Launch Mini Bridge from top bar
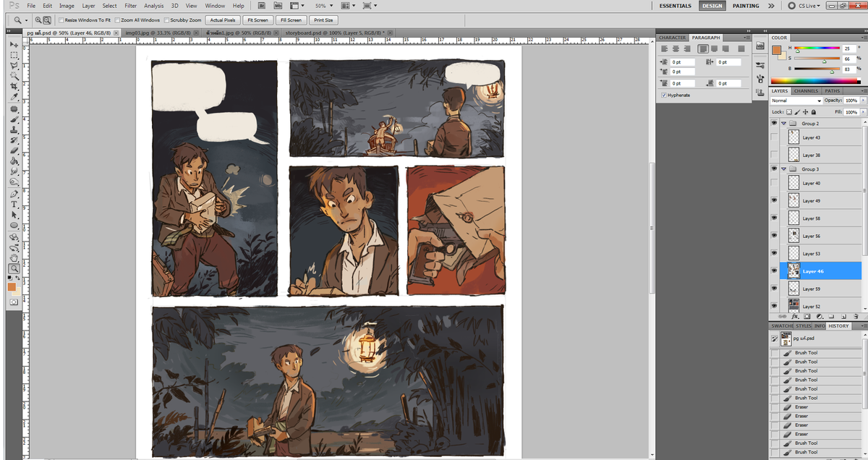 [276, 6]
